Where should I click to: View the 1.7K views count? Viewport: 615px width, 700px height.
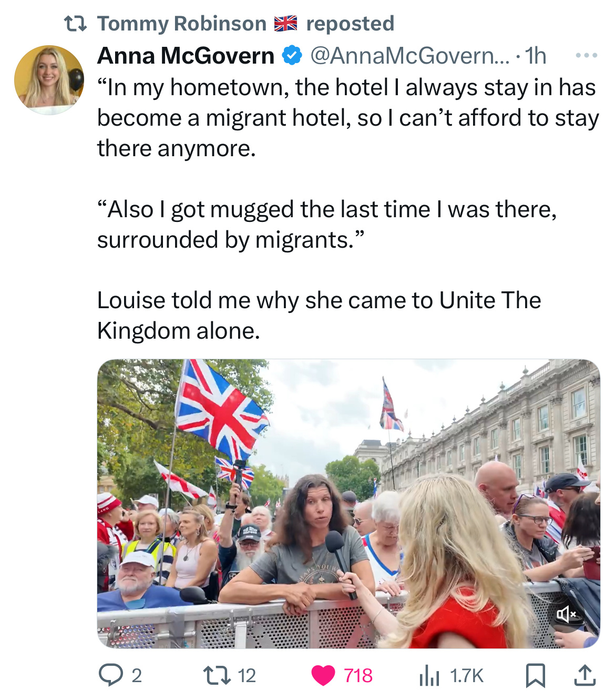click(467, 676)
